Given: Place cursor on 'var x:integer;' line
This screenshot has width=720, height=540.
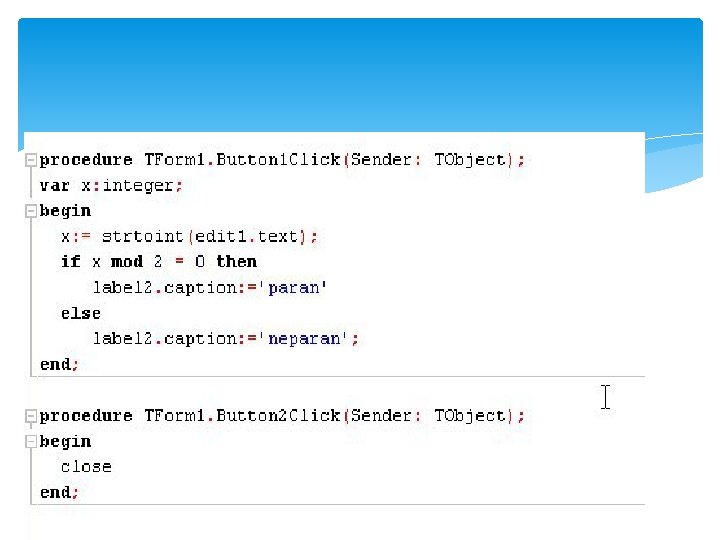Looking at the screenshot, I should [111, 186].
